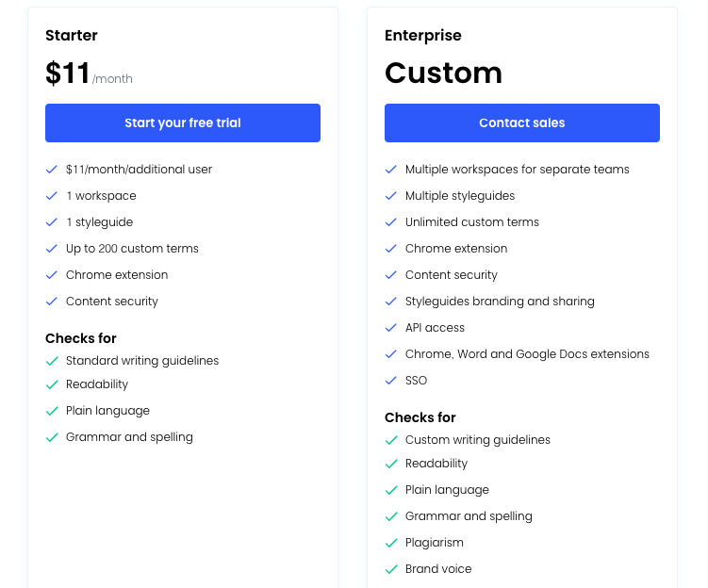Click the checkmark next to SSO

(x=390, y=381)
